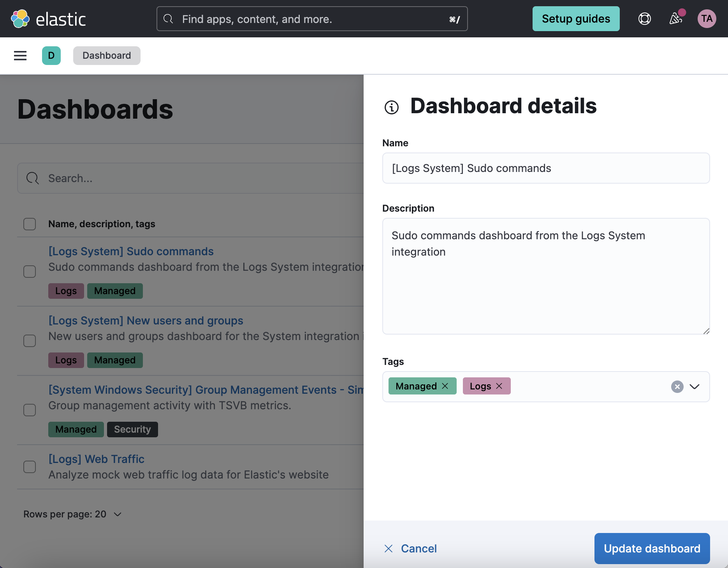
Task: Check the Web Traffic dashboard row
Action: click(30, 466)
